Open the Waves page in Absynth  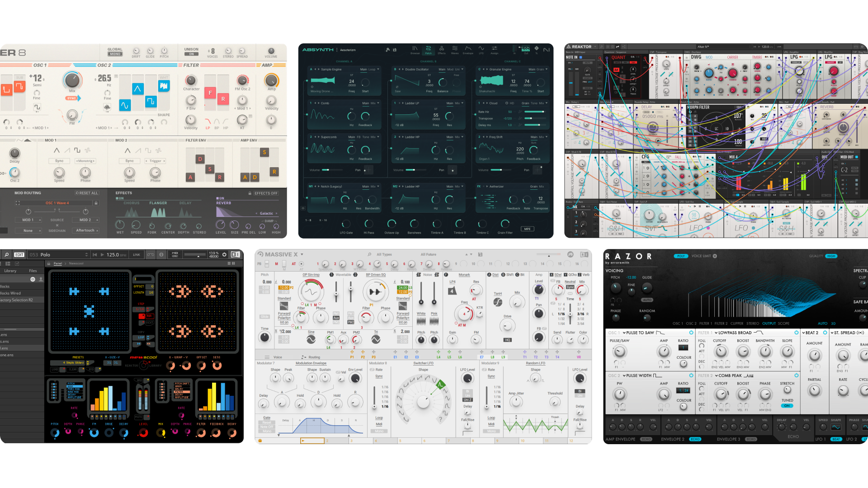454,50
